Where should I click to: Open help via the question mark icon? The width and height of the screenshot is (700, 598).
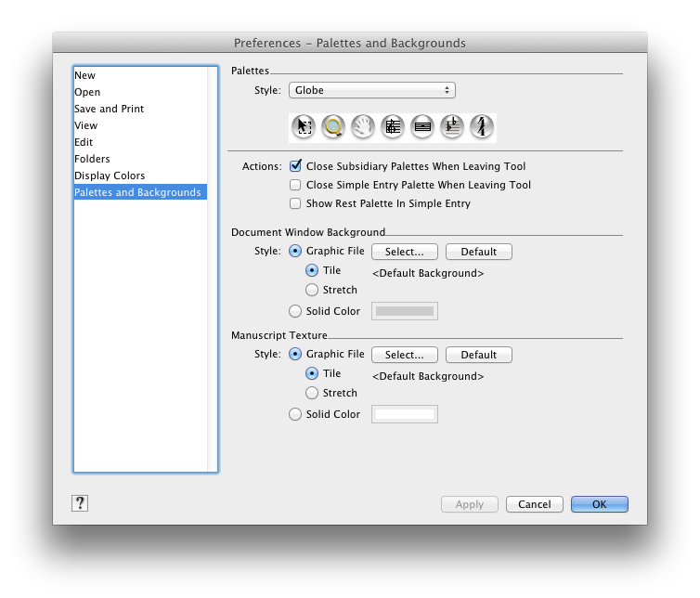[x=80, y=503]
